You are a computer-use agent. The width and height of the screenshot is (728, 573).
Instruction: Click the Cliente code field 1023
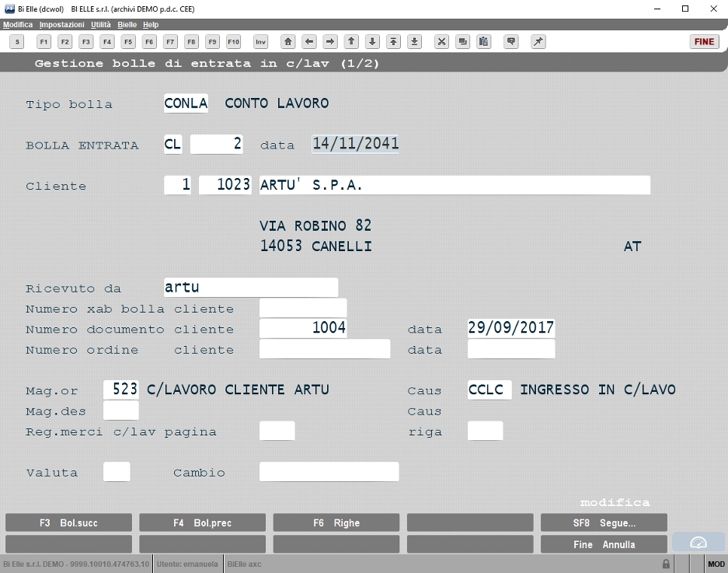(x=225, y=185)
